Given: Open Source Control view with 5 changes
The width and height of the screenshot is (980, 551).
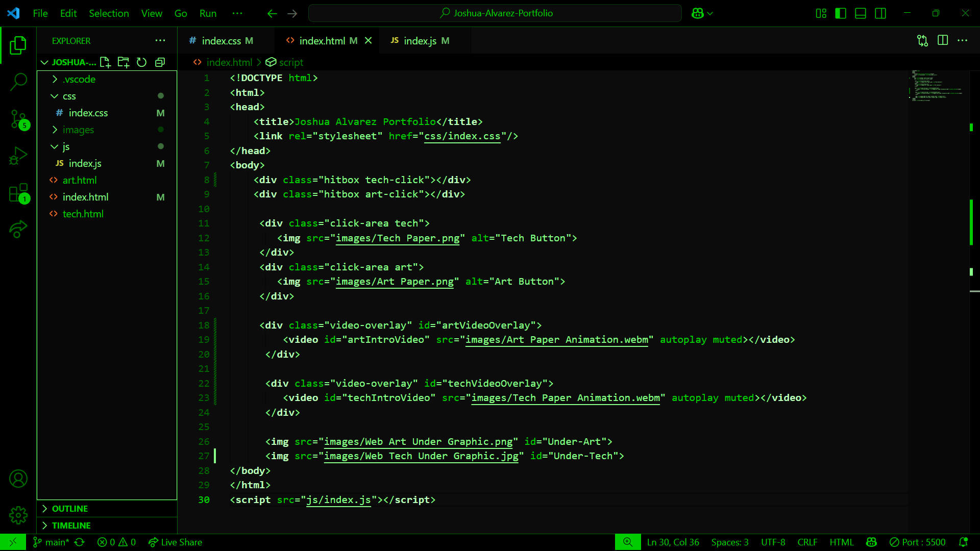Looking at the screenshot, I should 18,119.
